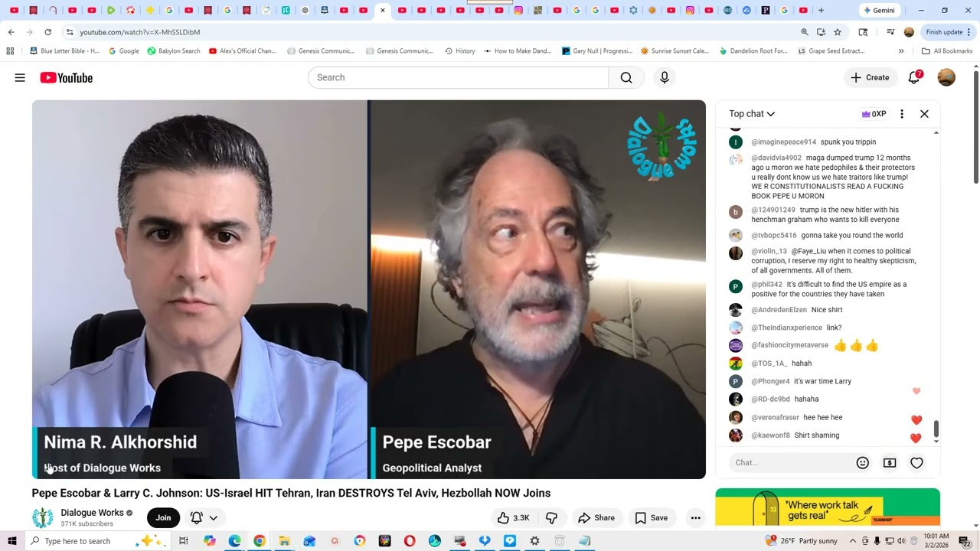Screen dimensions: 980x551
Task: Click the browser address bar URL
Action: tap(140, 32)
